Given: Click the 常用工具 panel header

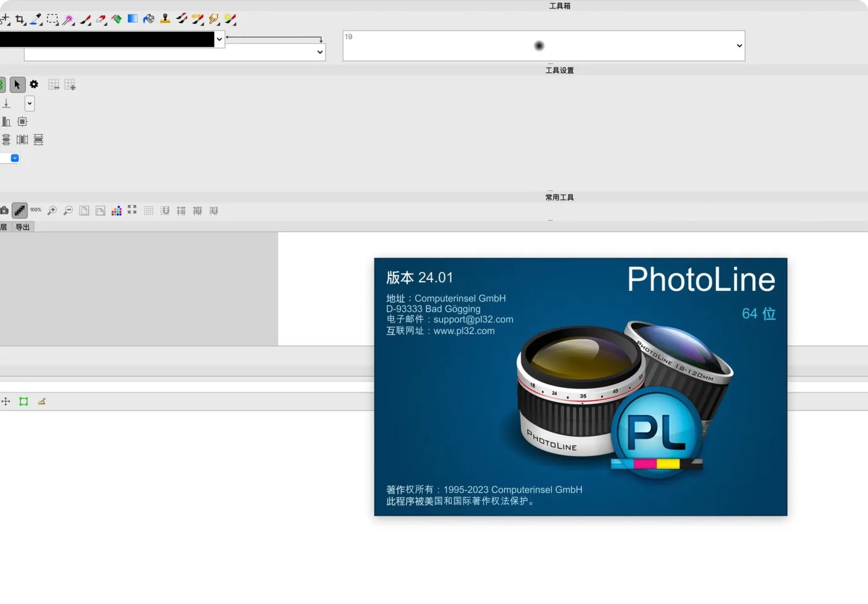Looking at the screenshot, I should (560, 197).
